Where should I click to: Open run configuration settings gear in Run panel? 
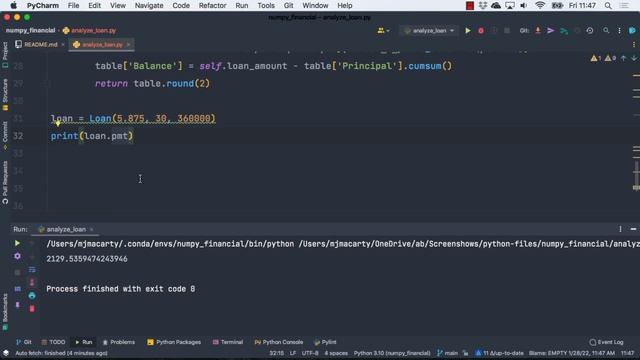17,256
